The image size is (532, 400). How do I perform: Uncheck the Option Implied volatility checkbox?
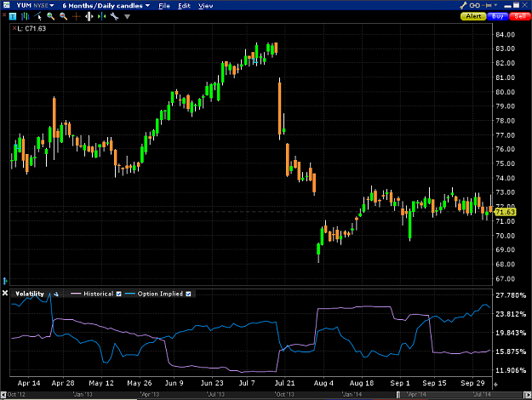pos(189,294)
